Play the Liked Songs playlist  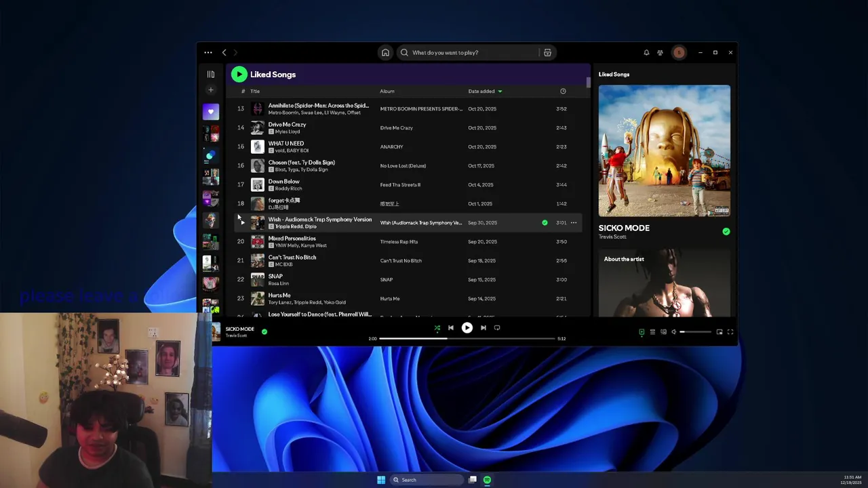point(239,75)
